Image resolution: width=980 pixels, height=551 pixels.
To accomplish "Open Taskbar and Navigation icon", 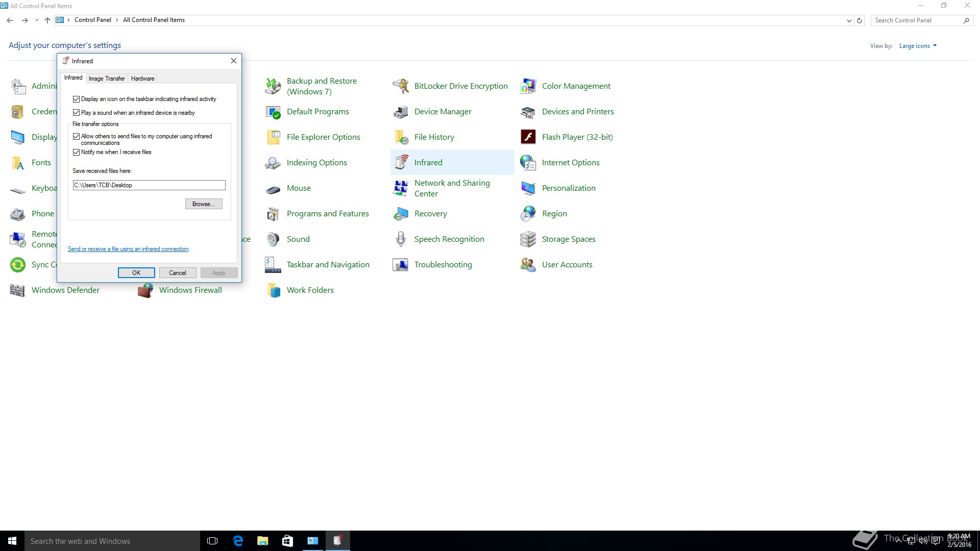I will tap(273, 265).
